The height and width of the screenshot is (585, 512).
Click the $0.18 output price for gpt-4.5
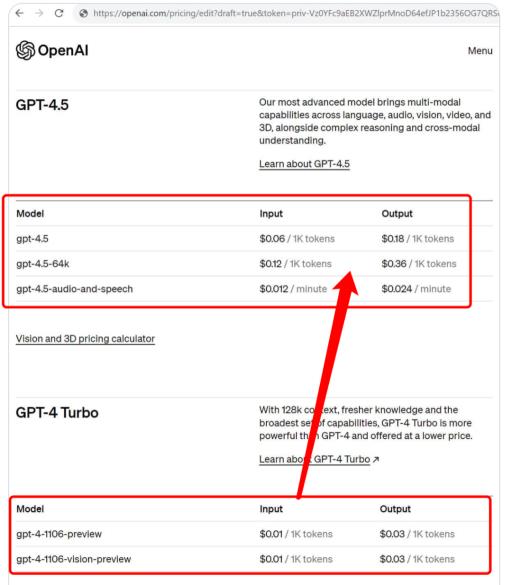coord(393,239)
